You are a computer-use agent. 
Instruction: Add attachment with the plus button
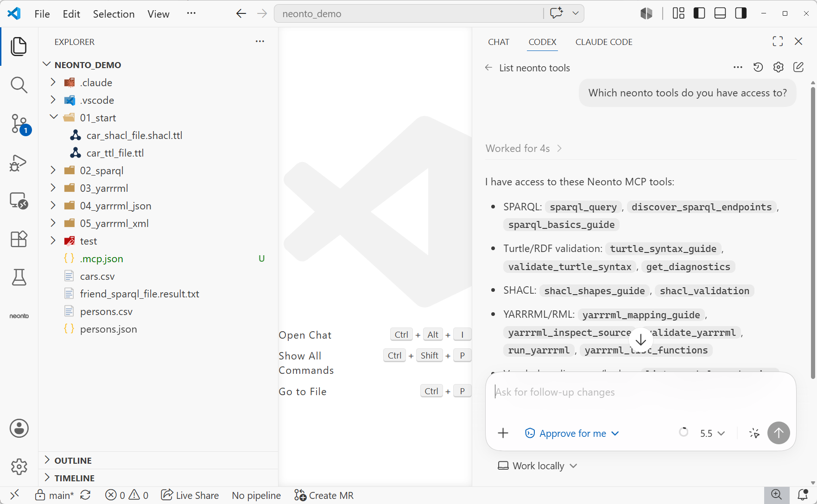click(503, 433)
